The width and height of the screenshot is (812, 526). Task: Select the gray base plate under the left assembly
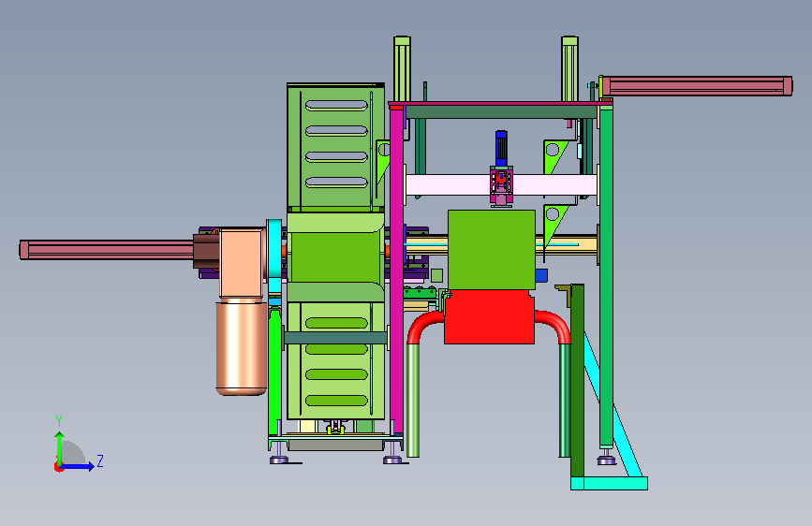click(x=335, y=445)
